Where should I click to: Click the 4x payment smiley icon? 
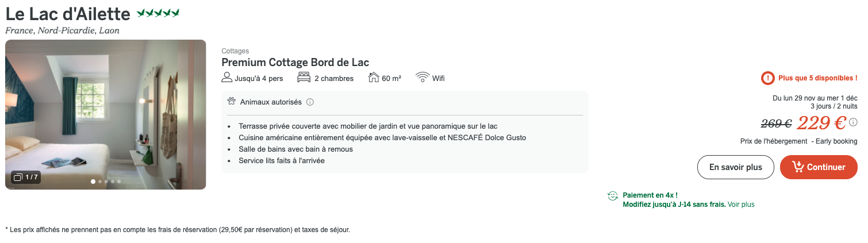(613, 196)
